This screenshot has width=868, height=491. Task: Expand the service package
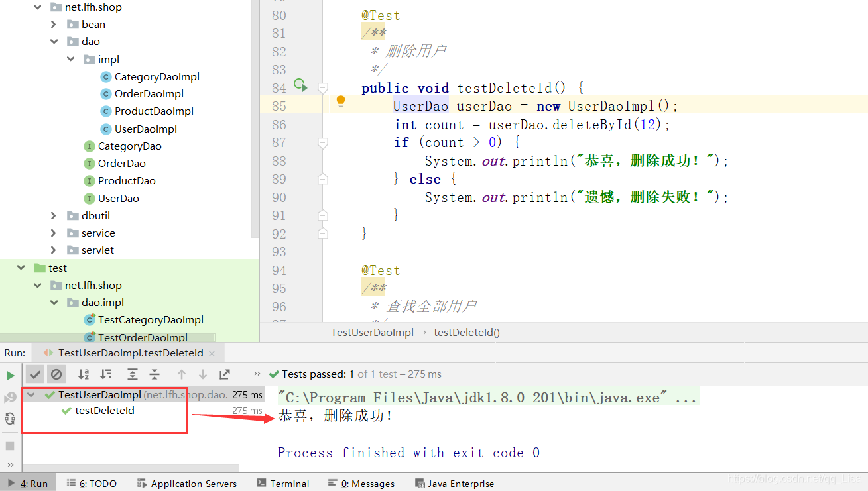point(54,233)
